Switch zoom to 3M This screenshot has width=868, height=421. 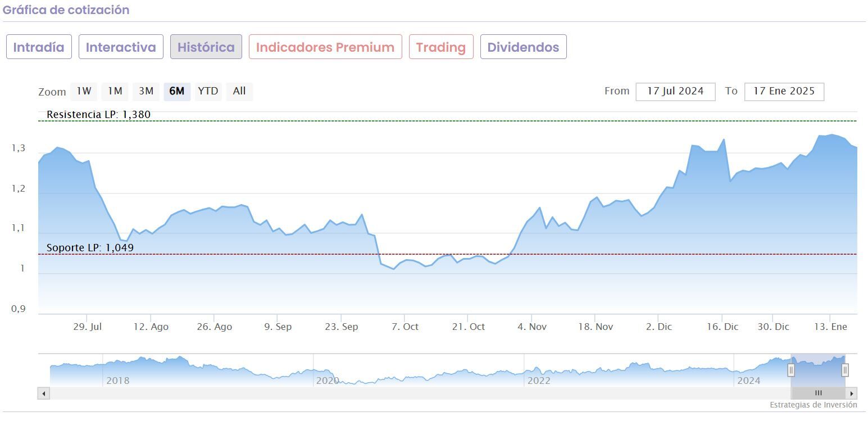click(146, 91)
